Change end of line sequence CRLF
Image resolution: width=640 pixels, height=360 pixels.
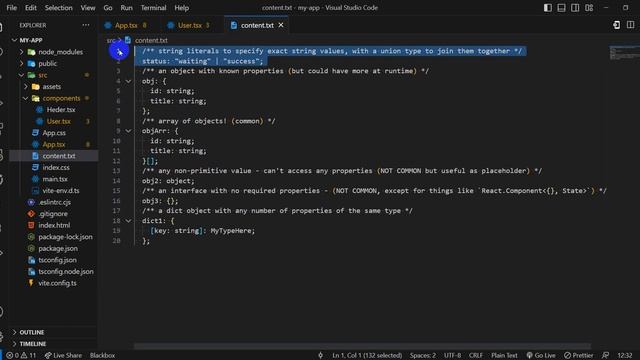tap(476, 355)
